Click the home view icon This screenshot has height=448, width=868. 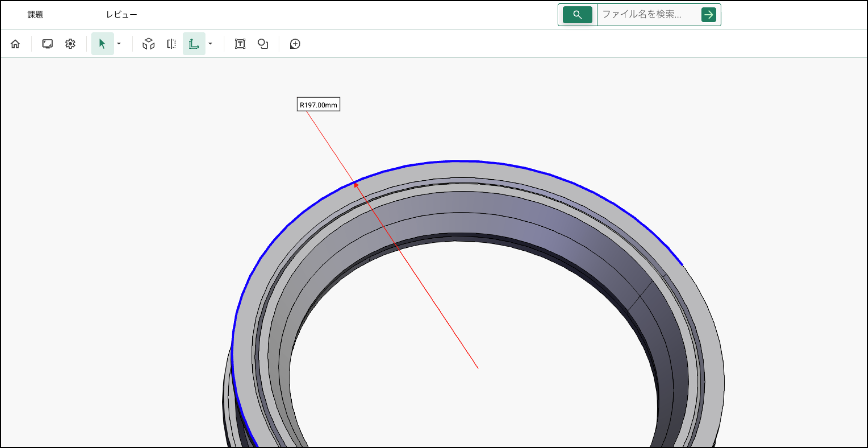pos(15,44)
